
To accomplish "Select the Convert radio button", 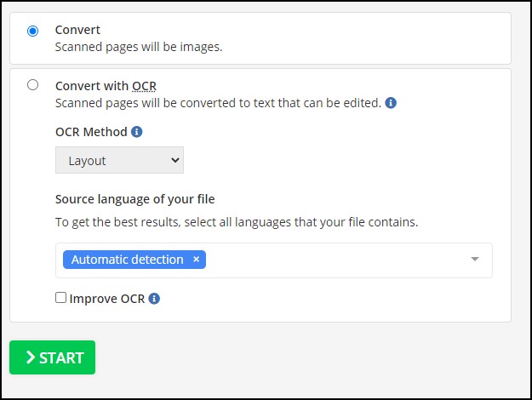I will tap(32, 31).
